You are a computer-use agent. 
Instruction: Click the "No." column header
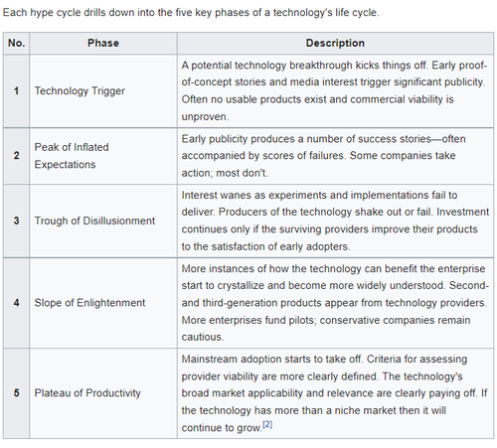(17, 43)
